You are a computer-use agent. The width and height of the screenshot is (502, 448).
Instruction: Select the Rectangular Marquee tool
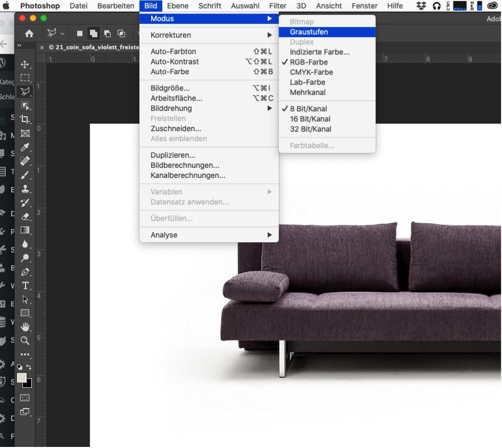point(25,78)
